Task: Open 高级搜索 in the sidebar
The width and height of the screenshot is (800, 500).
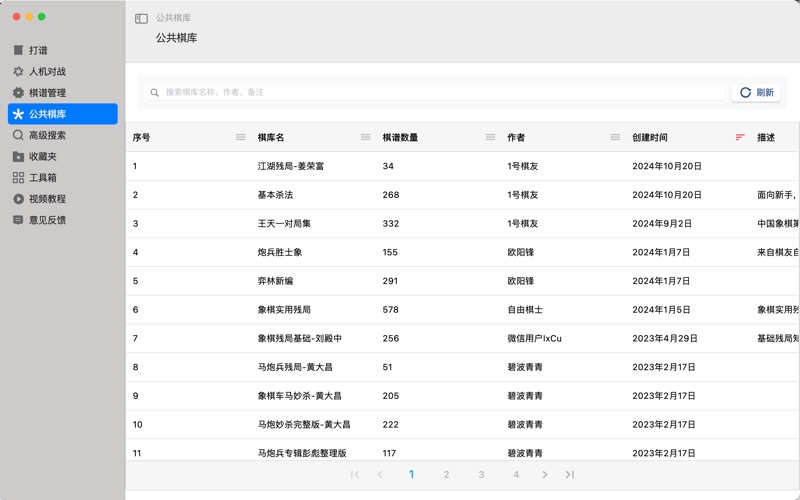Action: coord(46,135)
